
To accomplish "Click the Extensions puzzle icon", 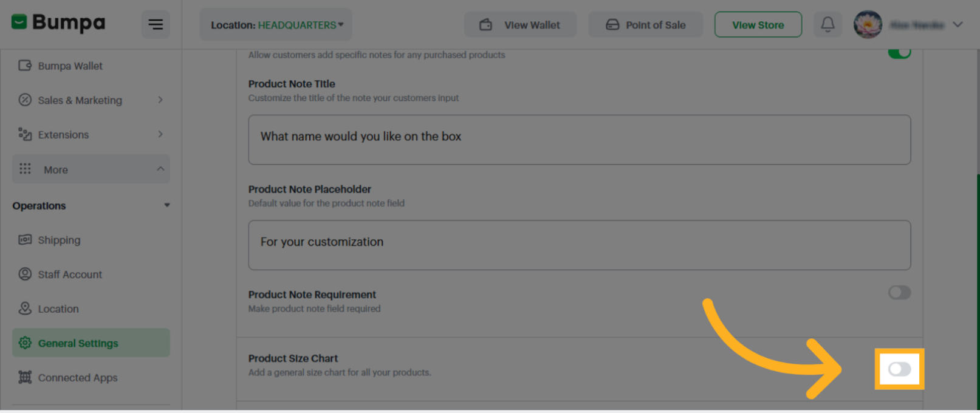I will pyautogui.click(x=25, y=134).
